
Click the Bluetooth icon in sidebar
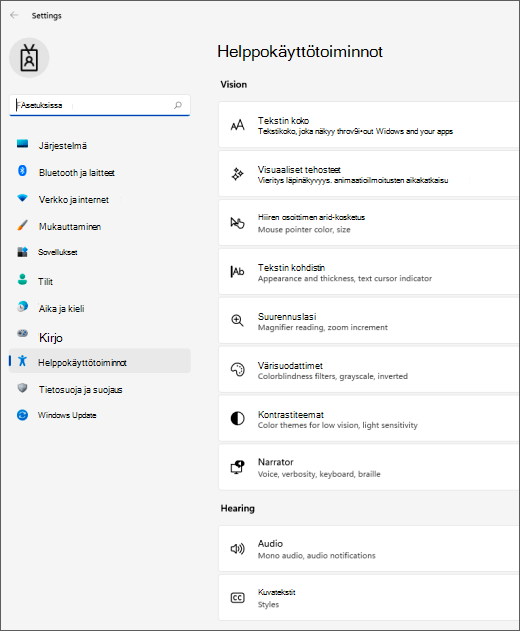click(23, 171)
